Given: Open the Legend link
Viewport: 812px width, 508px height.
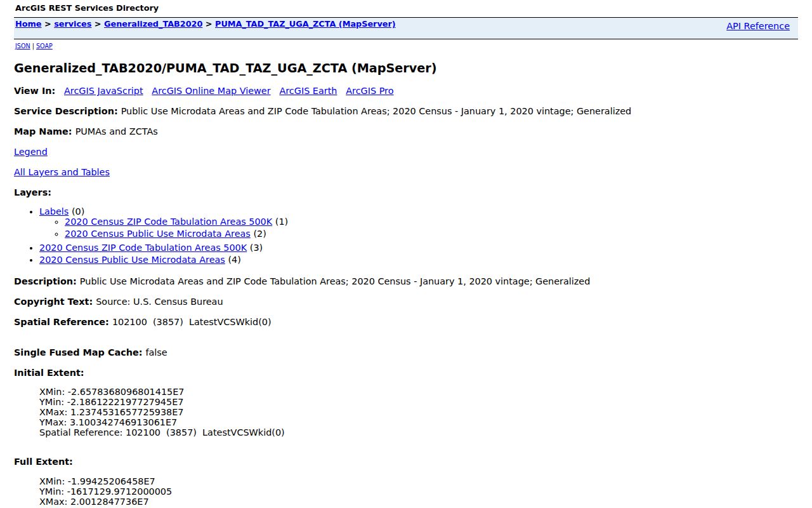Looking at the screenshot, I should click(30, 152).
